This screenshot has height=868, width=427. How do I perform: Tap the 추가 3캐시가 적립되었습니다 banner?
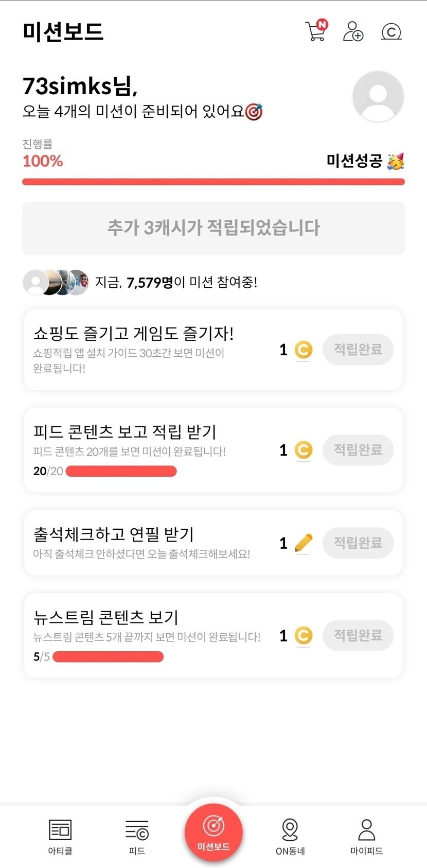pos(213,228)
